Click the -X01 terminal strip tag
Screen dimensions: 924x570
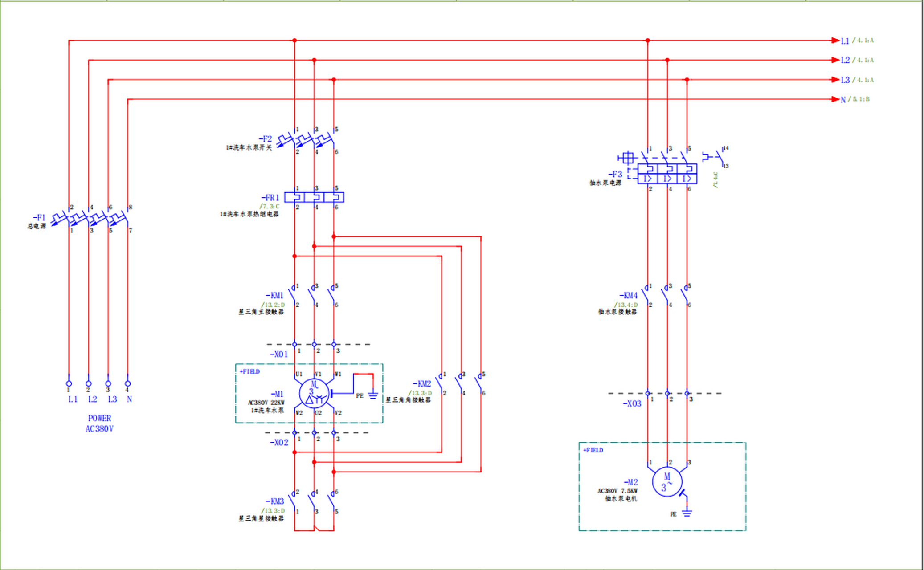[279, 354]
